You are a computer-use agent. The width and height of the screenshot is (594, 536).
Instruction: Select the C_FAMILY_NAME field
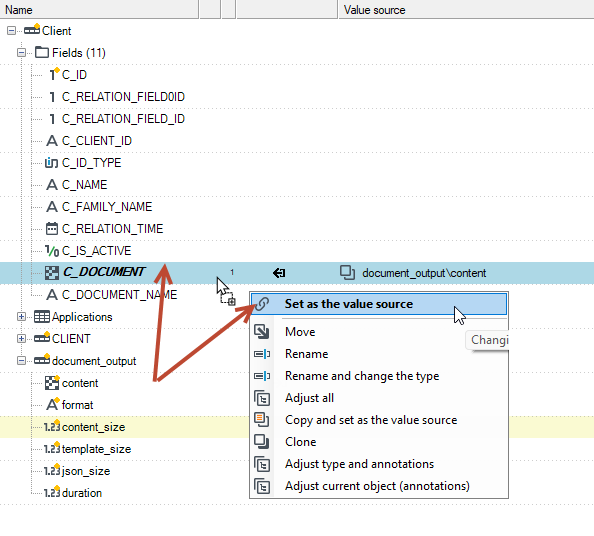click(x=107, y=207)
